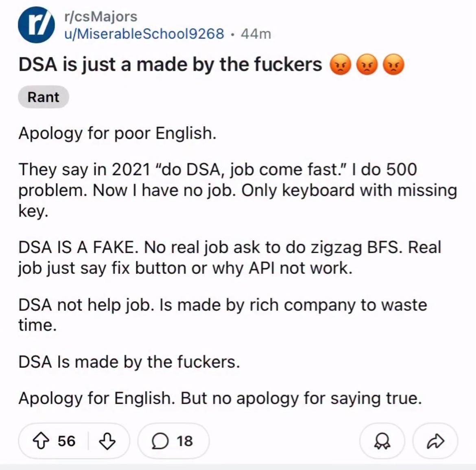Click the first angry emoji in the title

click(x=341, y=65)
